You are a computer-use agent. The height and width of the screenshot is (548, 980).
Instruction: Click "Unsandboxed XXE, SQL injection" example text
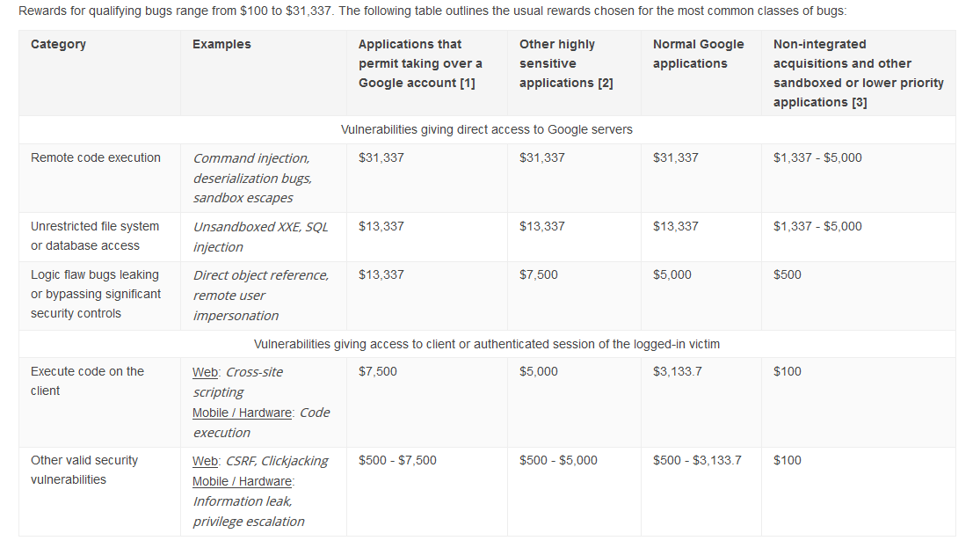[260, 237]
